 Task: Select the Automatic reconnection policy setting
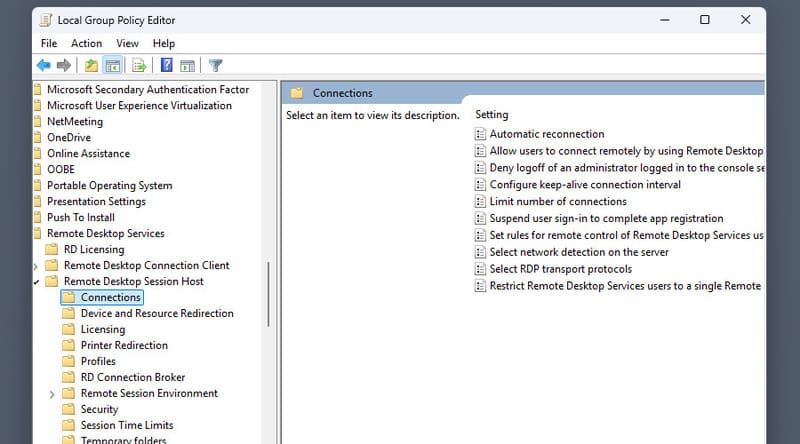click(546, 134)
